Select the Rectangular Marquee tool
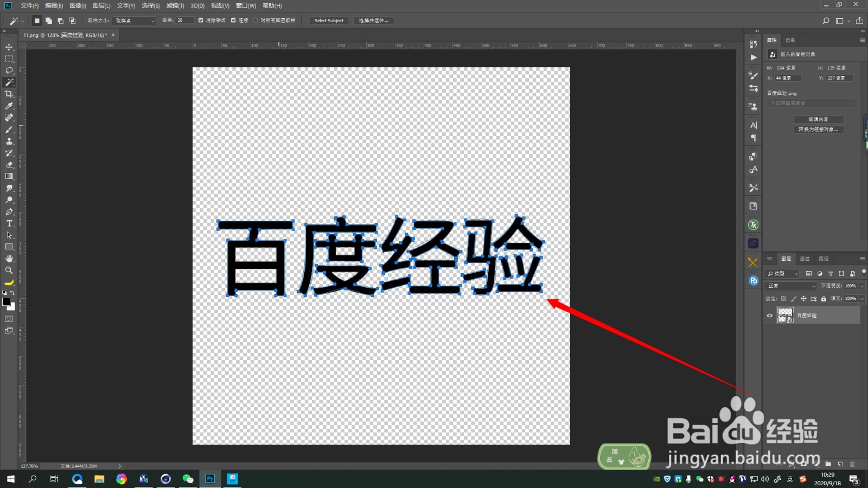Image resolution: width=868 pixels, height=488 pixels. click(x=9, y=59)
